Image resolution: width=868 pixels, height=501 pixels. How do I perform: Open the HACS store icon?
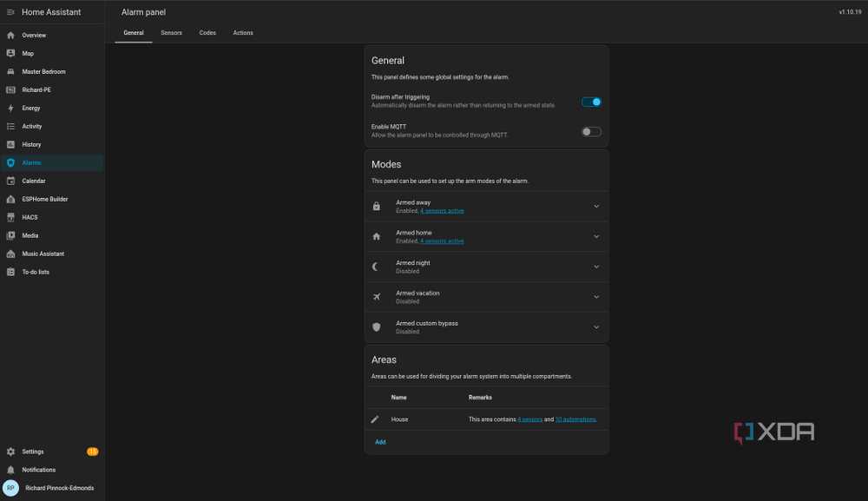click(x=10, y=218)
